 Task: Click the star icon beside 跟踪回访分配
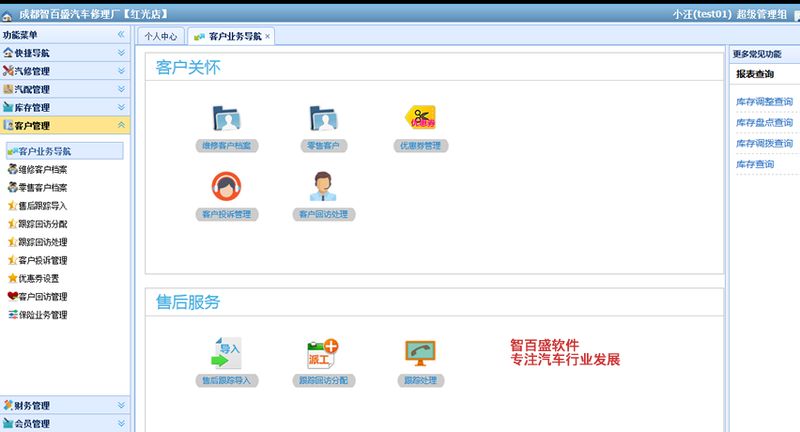pos(13,224)
